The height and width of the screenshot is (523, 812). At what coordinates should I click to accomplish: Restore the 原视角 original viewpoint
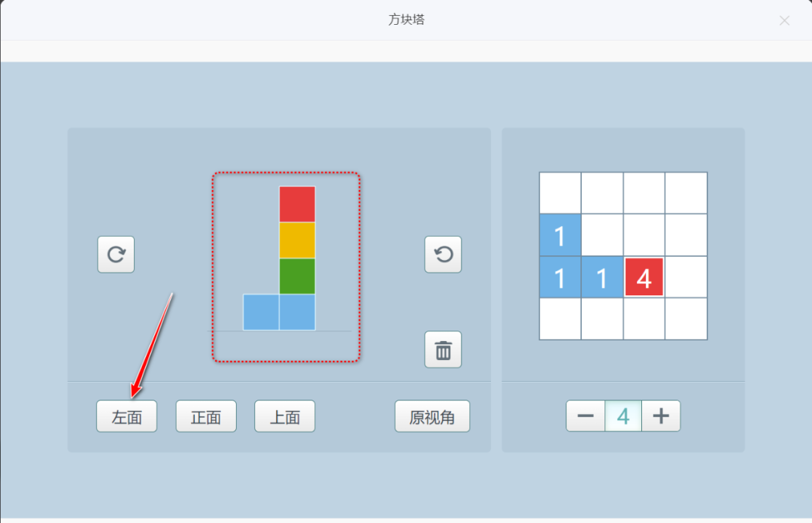coord(432,416)
